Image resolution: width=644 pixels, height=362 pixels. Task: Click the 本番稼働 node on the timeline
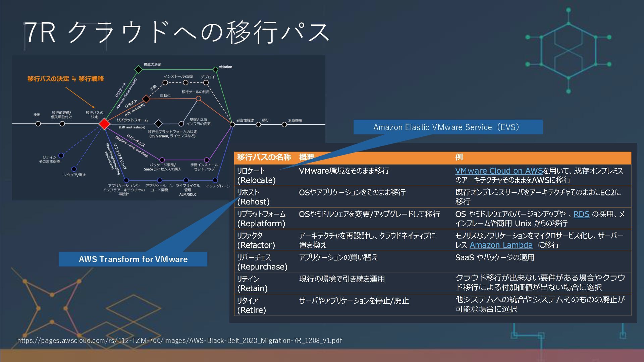point(284,124)
